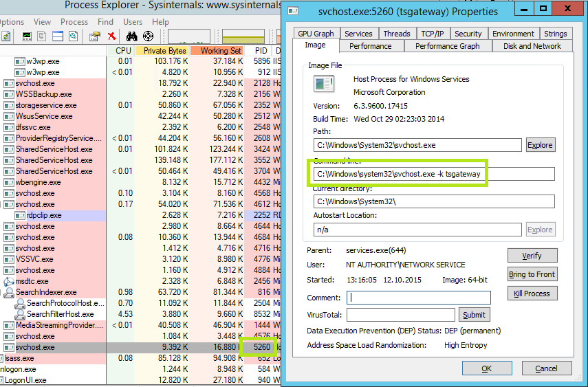
Task: Select the crosshair Find Window's Process icon
Action: point(147,36)
